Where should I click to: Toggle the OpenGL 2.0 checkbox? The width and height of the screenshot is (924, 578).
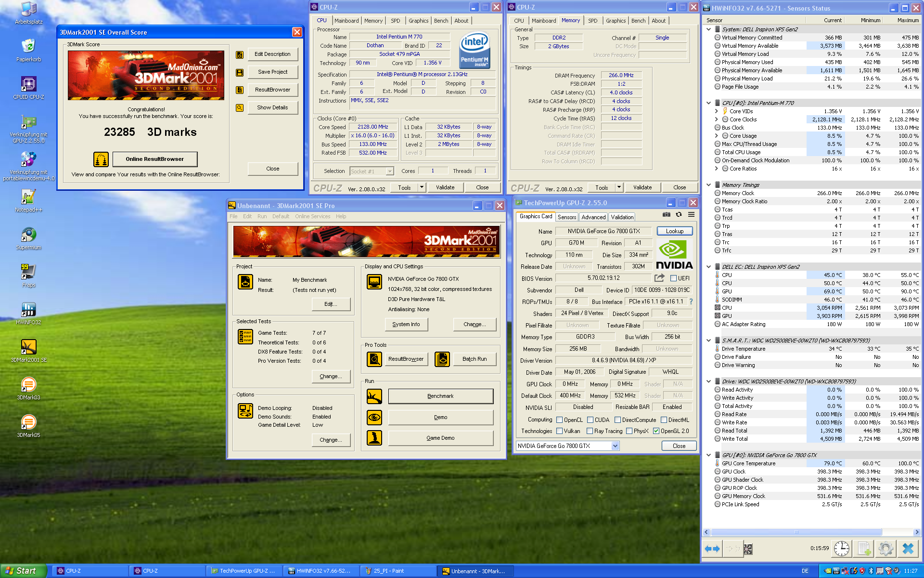656,431
